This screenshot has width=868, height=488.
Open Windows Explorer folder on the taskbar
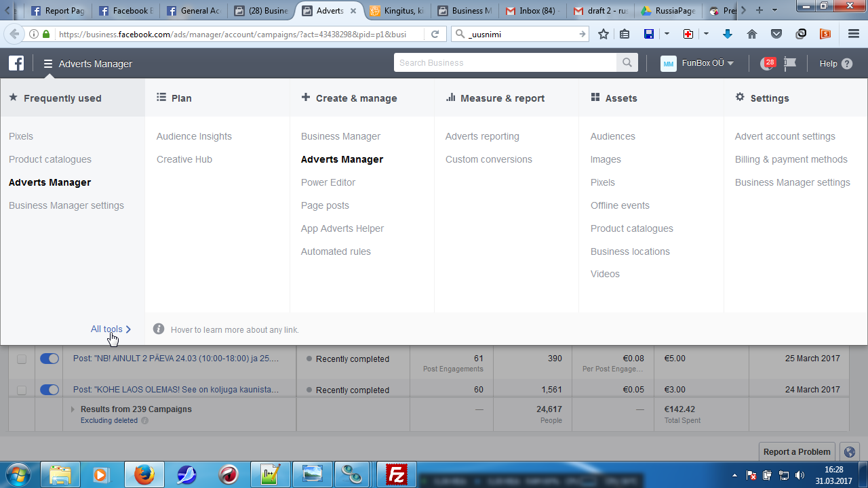[x=60, y=474]
